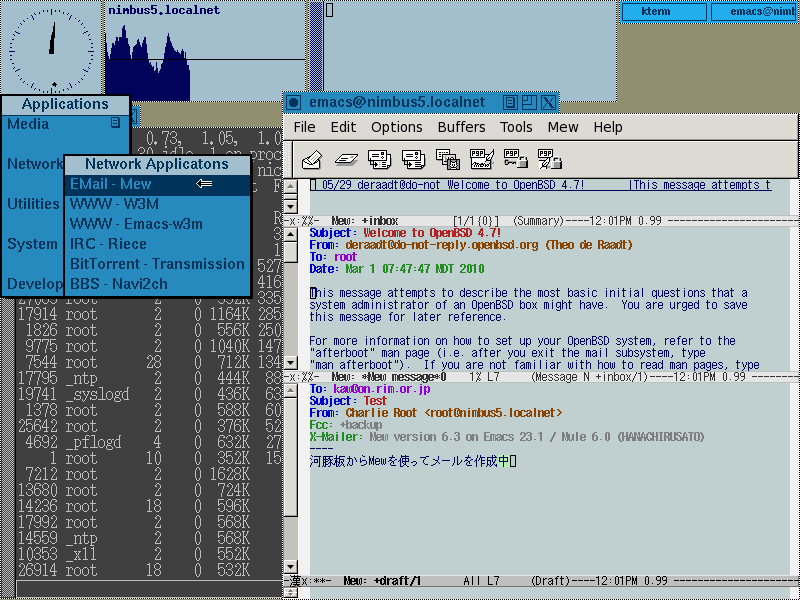800x600 pixels.
Task: Click the first toolbar icon with pen and envelope
Action: (x=312, y=159)
